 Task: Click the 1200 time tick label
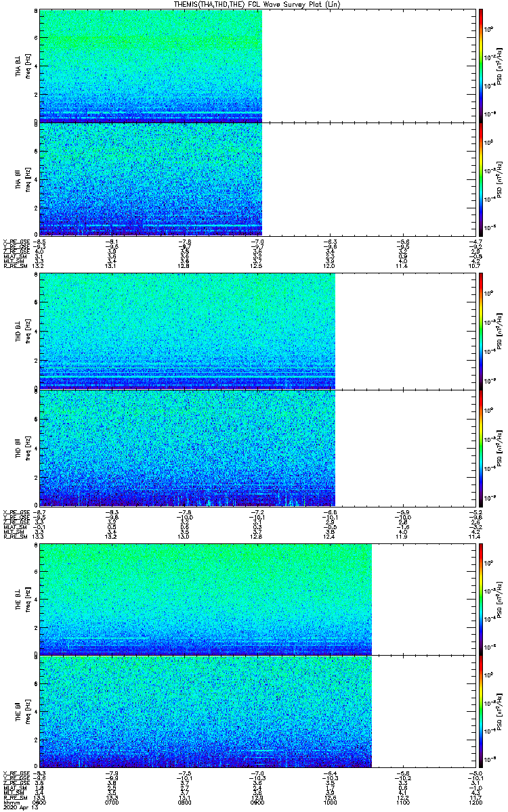[475, 802]
